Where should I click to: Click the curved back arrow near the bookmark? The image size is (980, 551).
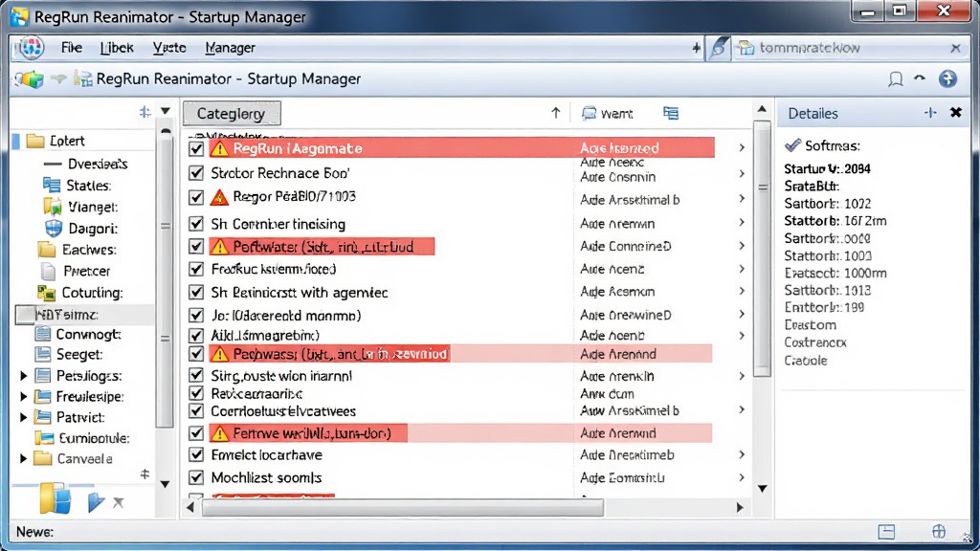tap(920, 78)
